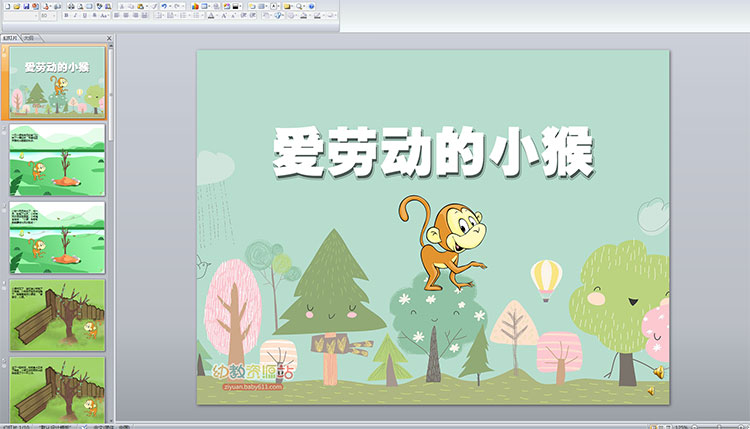Click the New document icon
The height and width of the screenshot is (429, 750).
click(7, 6)
